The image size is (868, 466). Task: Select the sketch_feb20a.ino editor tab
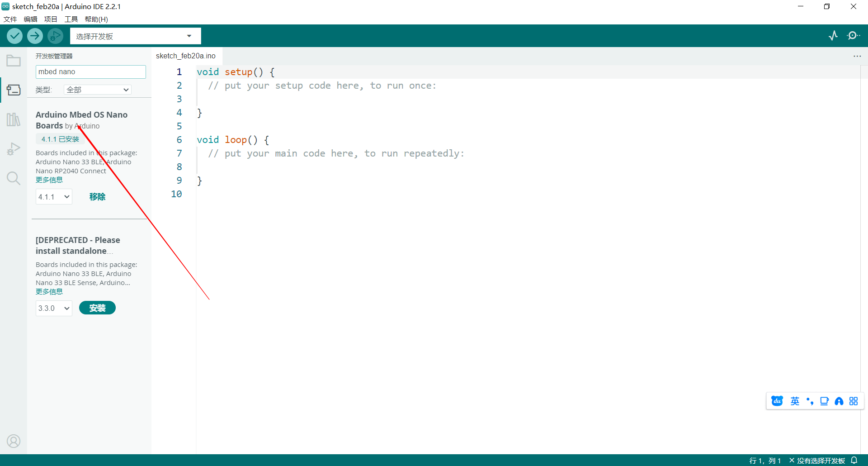(186, 56)
